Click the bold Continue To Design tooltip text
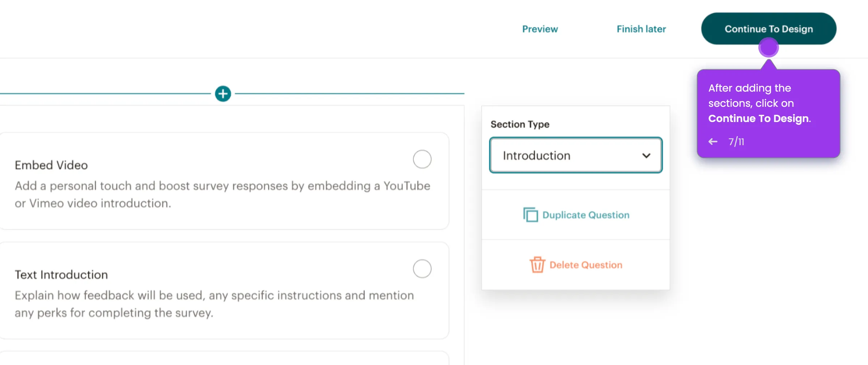 pyautogui.click(x=758, y=118)
